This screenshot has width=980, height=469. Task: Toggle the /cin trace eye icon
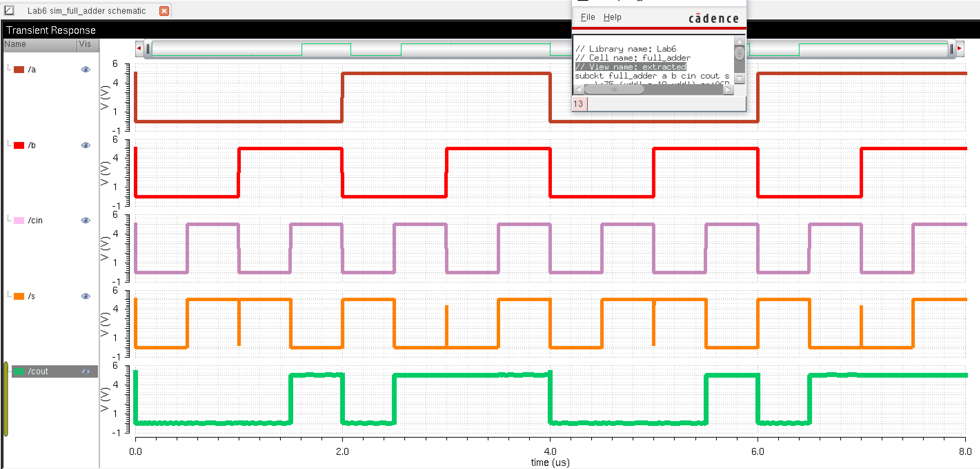[x=86, y=221]
